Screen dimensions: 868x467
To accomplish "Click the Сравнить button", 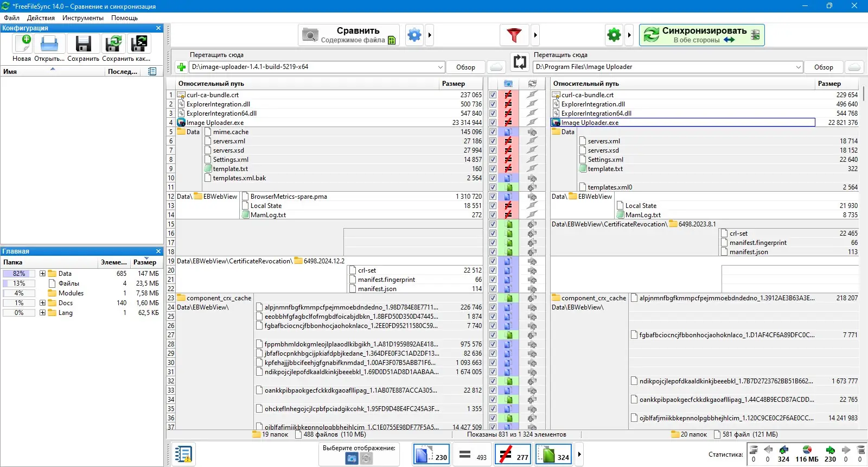I will point(349,35).
